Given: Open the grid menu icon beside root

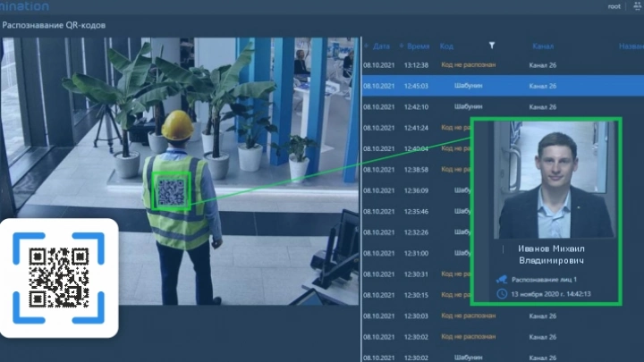Looking at the screenshot, I should click(x=630, y=6).
